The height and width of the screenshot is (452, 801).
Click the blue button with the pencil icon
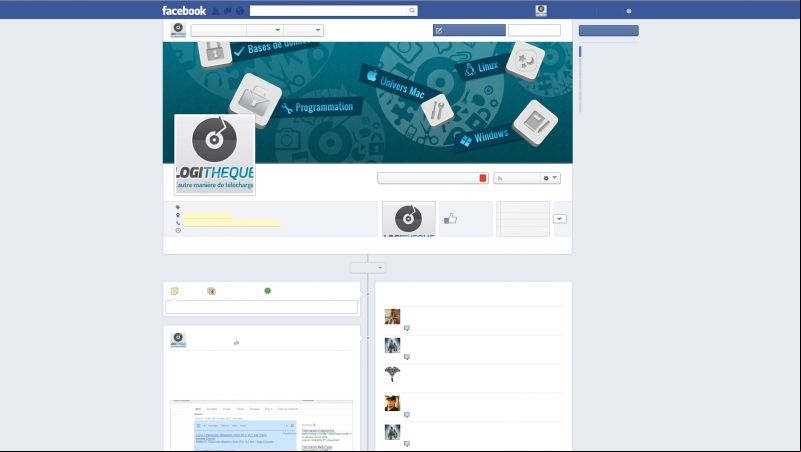pos(469,30)
